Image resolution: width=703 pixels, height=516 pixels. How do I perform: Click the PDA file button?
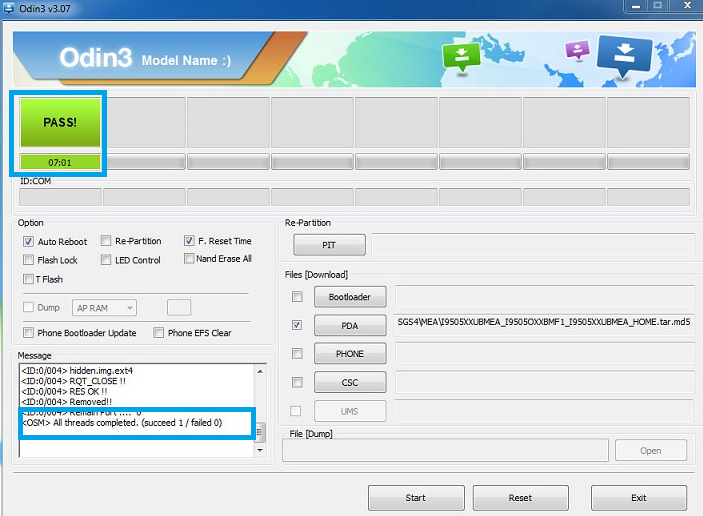coord(350,325)
